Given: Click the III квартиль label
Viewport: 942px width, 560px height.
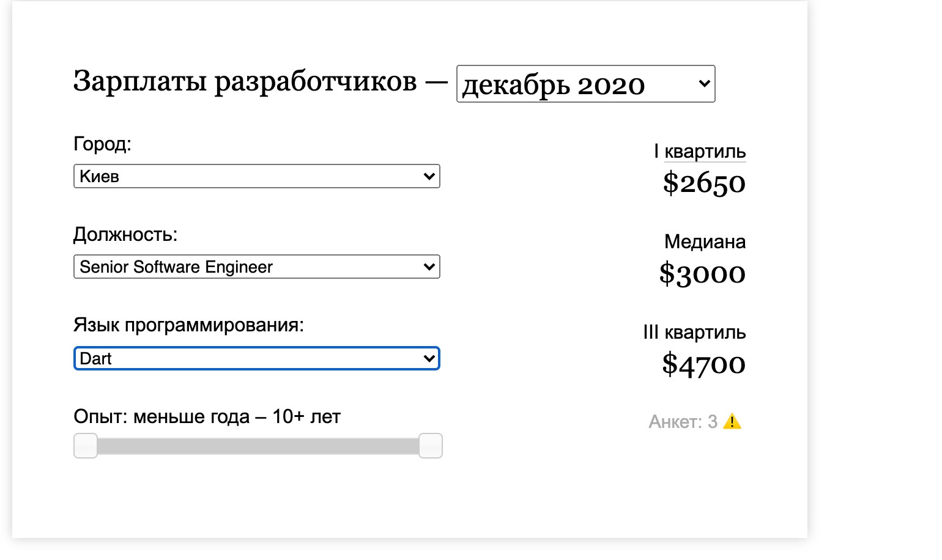Looking at the screenshot, I should (694, 333).
